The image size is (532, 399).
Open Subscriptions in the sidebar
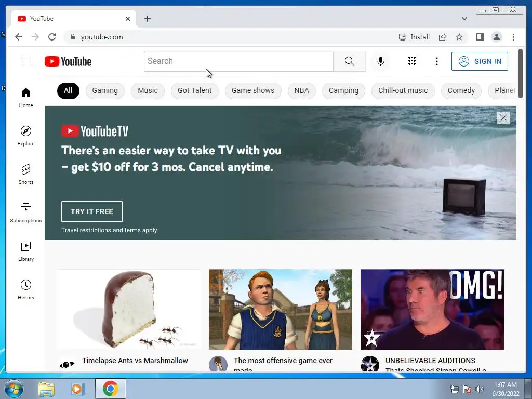pyautogui.click(x=26, y=212)
